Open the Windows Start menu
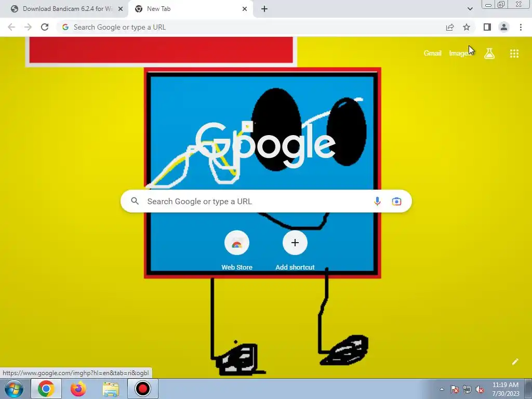This screenshot has width=532, height=399. tap(14, 389)
